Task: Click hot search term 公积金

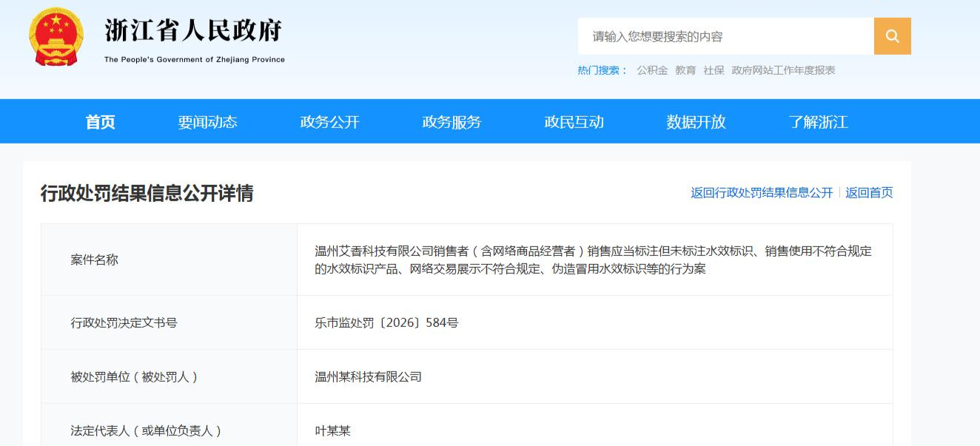Action: pos(652,70)
